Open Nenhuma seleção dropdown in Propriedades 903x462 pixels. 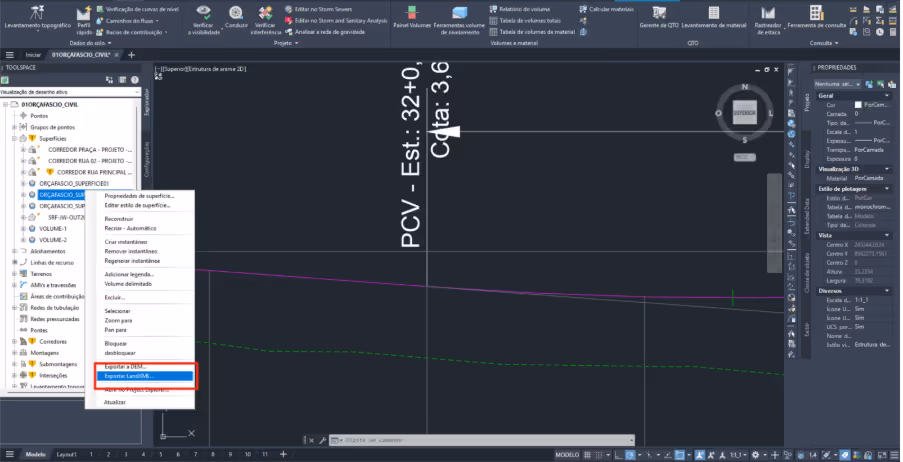(838, 84)
